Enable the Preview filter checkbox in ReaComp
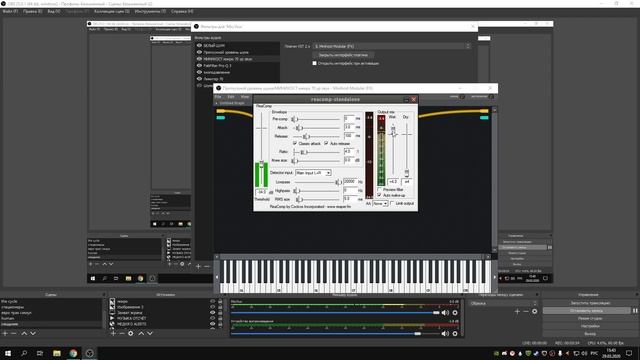The image size is (640, 360). tap(380, 189)
